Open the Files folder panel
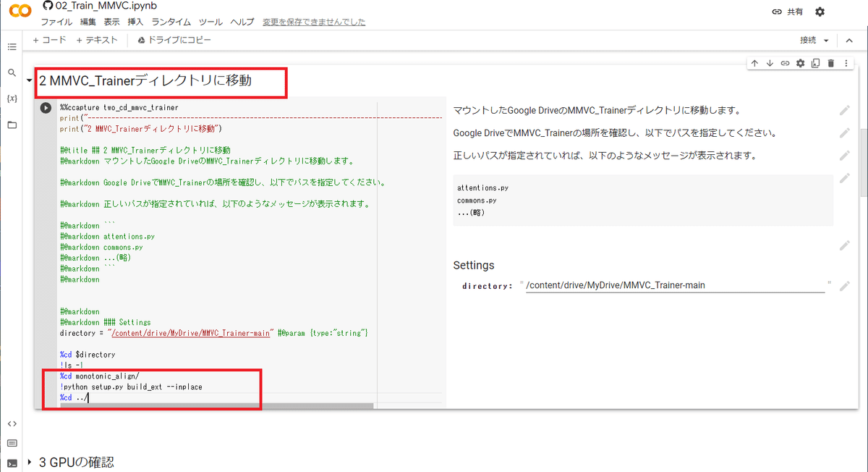The image size is (868, 472). tap(12, 125)
